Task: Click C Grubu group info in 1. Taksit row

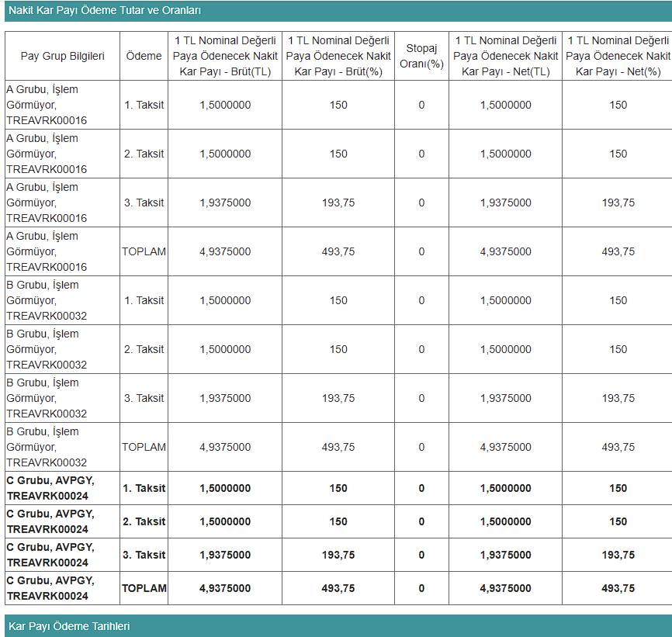Action: tap(50, 488)
